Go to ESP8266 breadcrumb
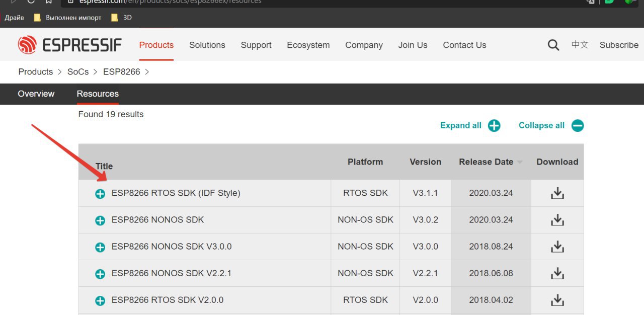Viewport: 644px width, 315px height. click(122, 71)
